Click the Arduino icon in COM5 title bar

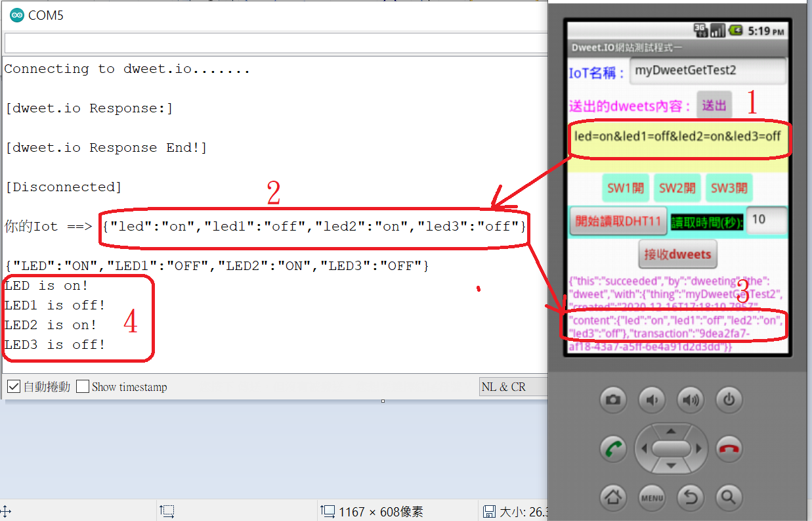click(x=16, y=14)
